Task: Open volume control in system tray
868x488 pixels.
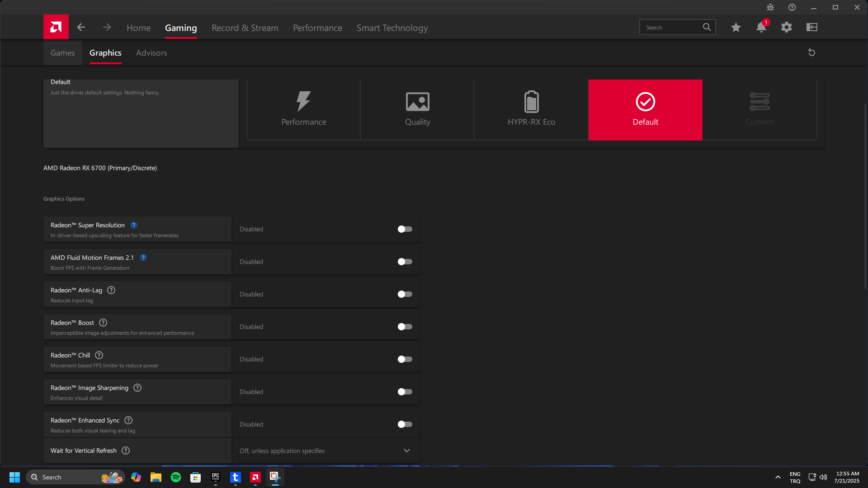Action: [823, 477]
